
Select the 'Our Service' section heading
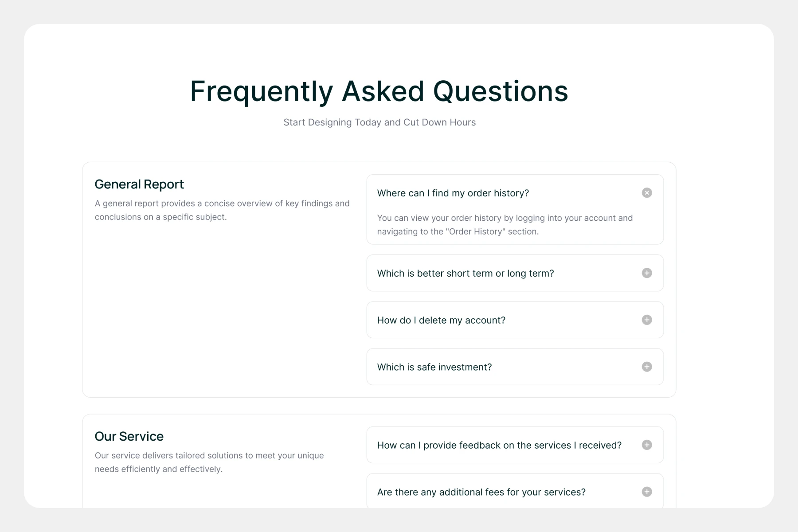click(x=129, y=437)
